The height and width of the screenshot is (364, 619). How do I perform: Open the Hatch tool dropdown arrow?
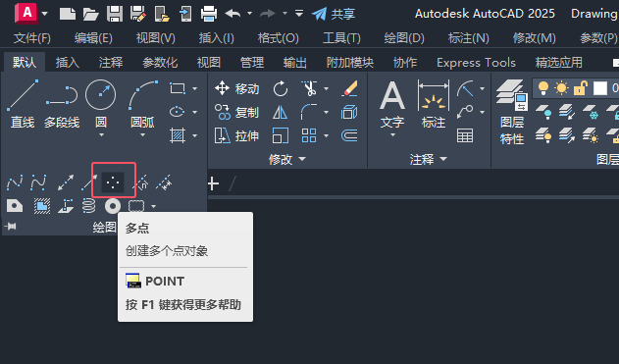click(x=194, y=136)
